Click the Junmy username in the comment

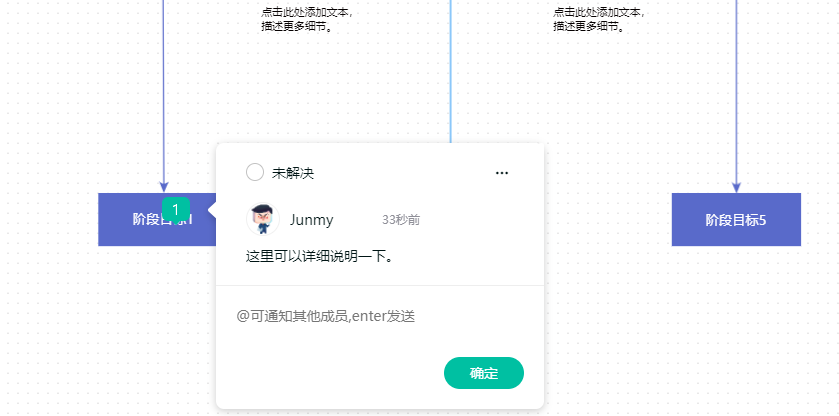pos(311,220)
